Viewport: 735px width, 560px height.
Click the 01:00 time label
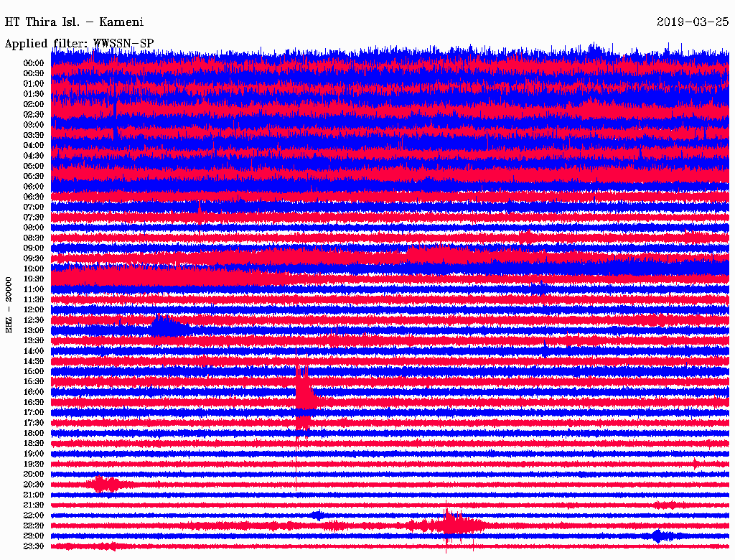(x=34, y=84)
